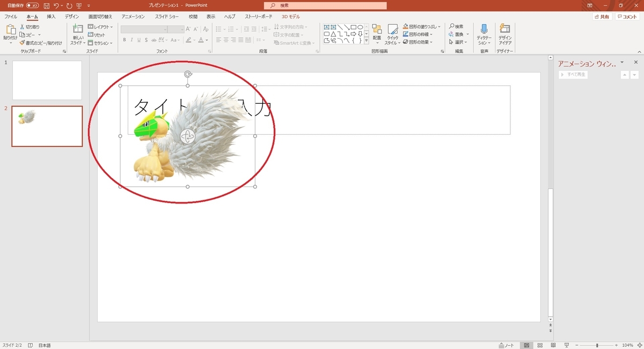Image resolution: width=644 pixels, height=349 pixels.
Task: Select the oval shape in shapes gallery
Action: tap(361, 27)
